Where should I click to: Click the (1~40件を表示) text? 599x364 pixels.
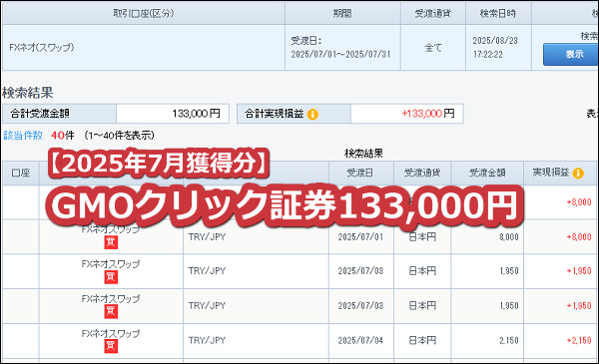click(x=119, y=135)
